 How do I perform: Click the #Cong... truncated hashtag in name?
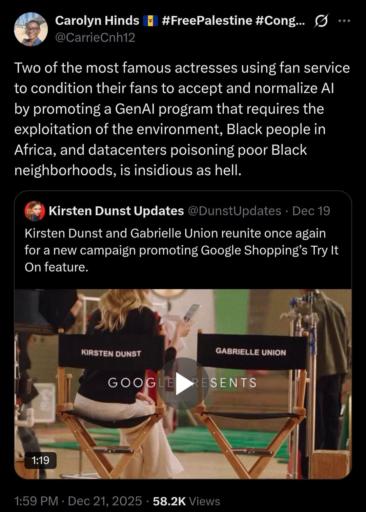tap(280, 21)
